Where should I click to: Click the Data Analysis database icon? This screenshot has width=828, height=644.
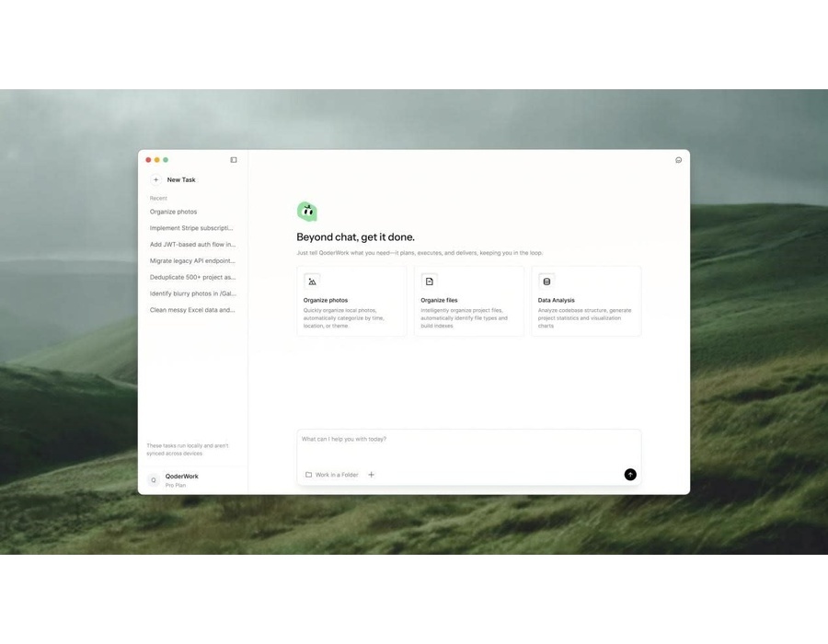[x=546, y=282]
